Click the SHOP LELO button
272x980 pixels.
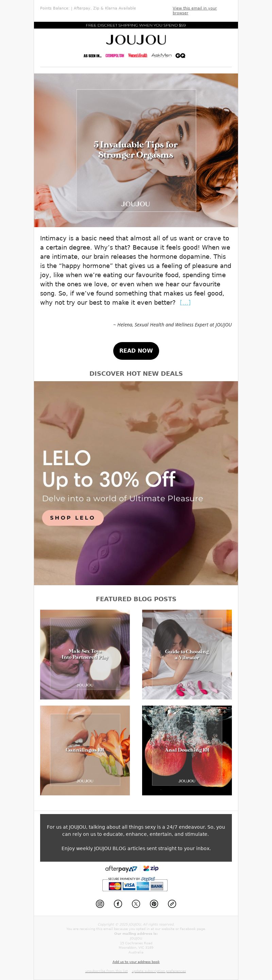coord(73,518)
